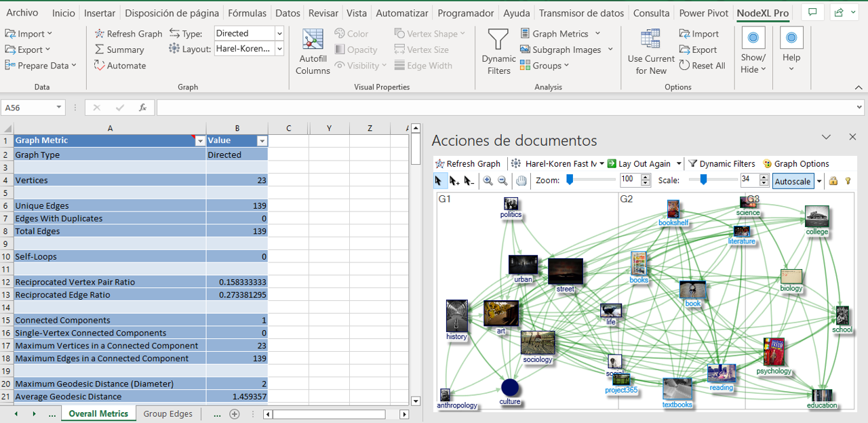Image resolution: width=868 pixels, height=423 pixels.
Task: Click Lay Out Again button
Action: [639, 163]
